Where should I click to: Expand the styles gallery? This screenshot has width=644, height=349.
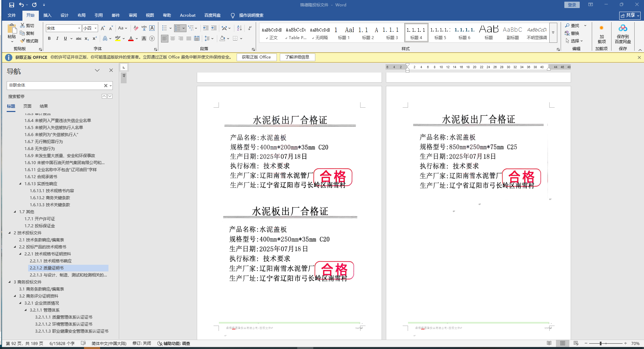[553, 32]
